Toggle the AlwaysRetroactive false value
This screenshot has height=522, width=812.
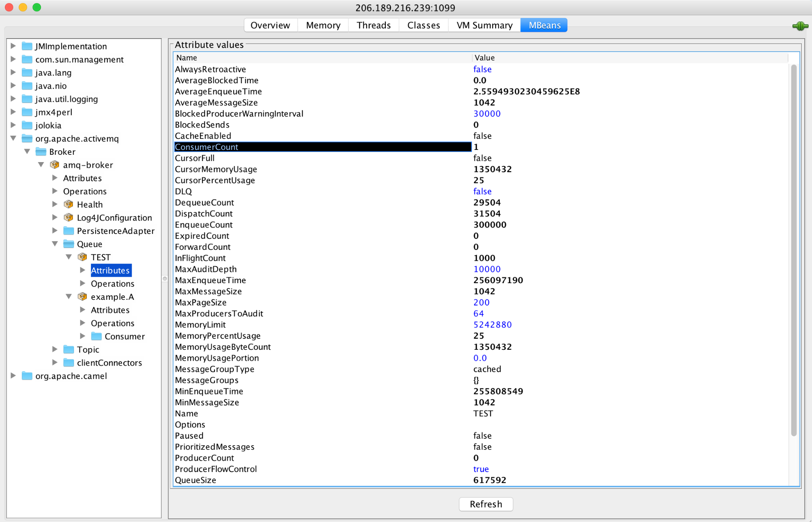pos(482,69)
